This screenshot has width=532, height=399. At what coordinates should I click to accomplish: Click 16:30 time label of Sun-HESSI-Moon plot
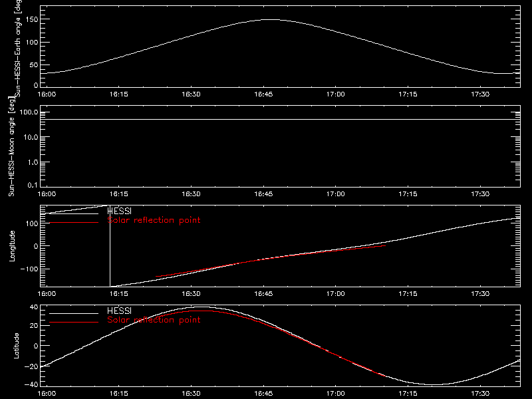(192, 194)
